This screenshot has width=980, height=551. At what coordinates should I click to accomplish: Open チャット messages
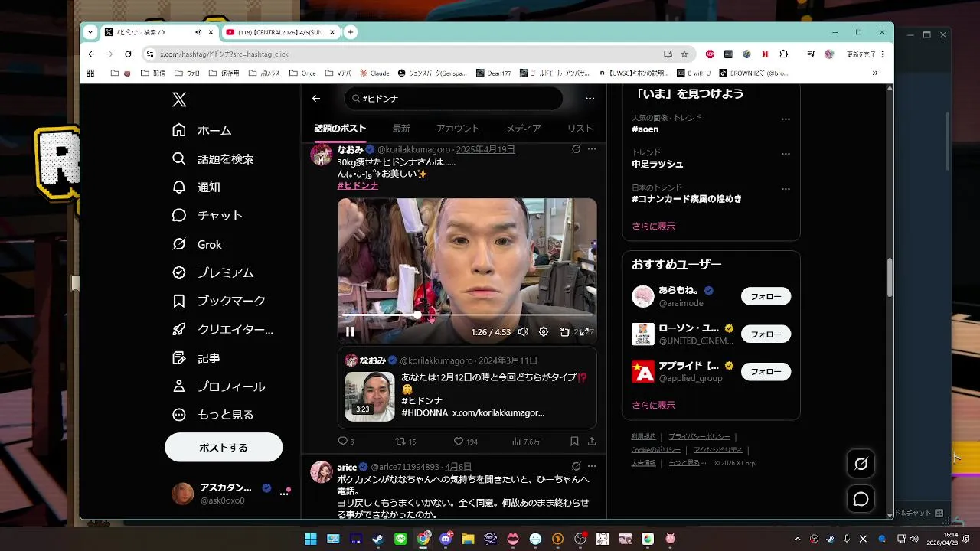coord(207,216)
